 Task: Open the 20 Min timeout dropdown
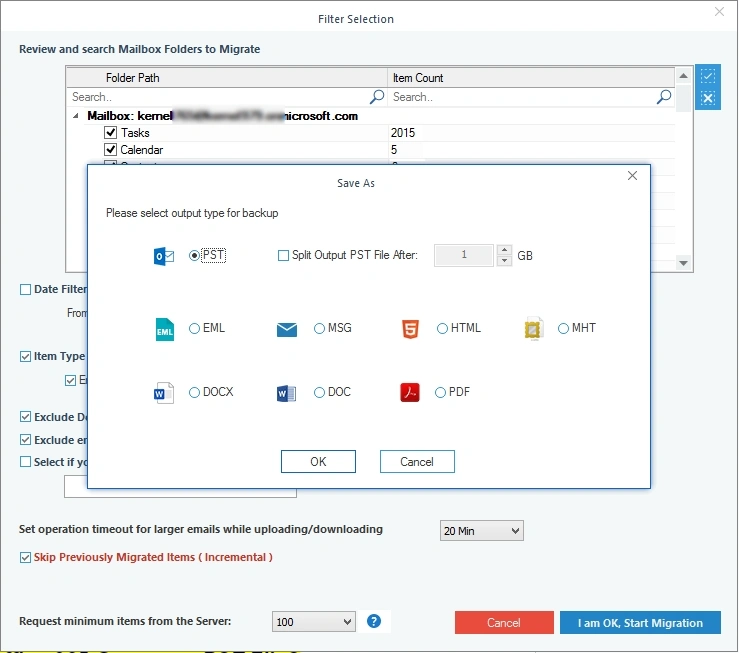[x=482, y=531]
